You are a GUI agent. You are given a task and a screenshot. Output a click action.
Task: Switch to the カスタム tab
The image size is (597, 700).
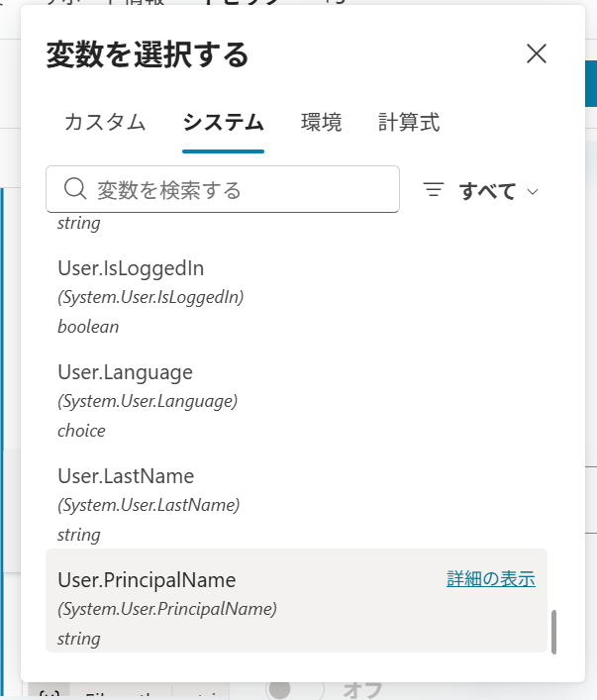coord(105,123)
